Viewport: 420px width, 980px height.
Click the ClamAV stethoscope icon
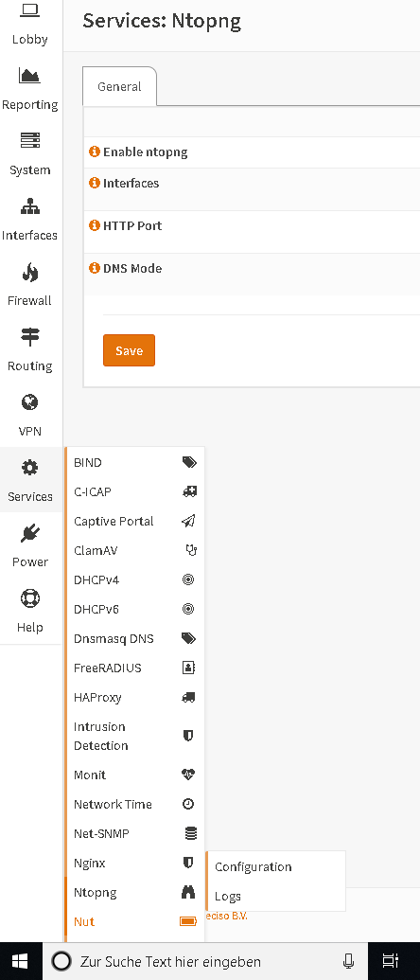[190, 550]
